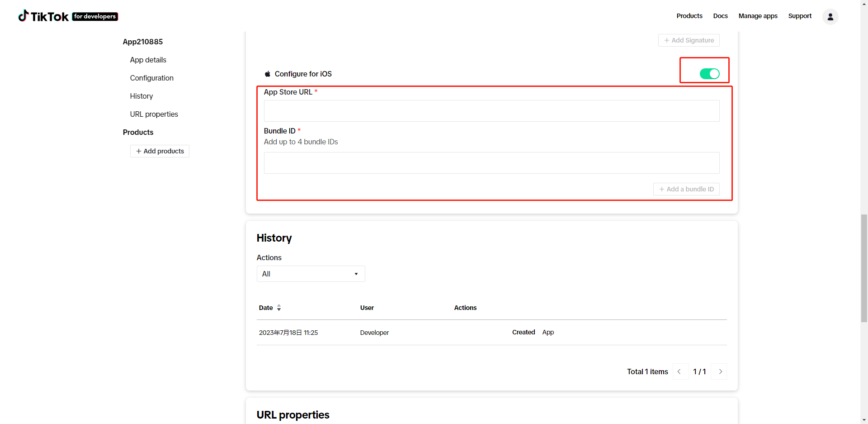Select Configuration in the sidebar
868x424 pixels.
(x=152, y=78)
